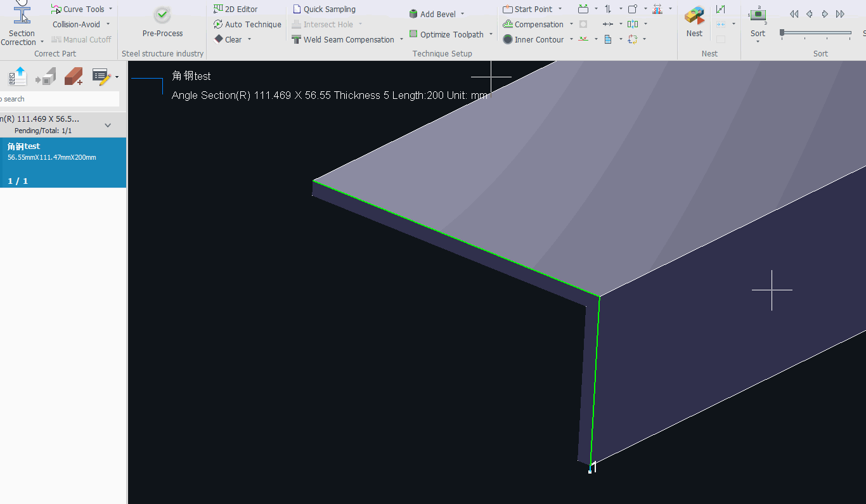The width and height of the screenshot is (866, 504).
Task: Click the add part red block icon
Action: click(x=74, y=77)
